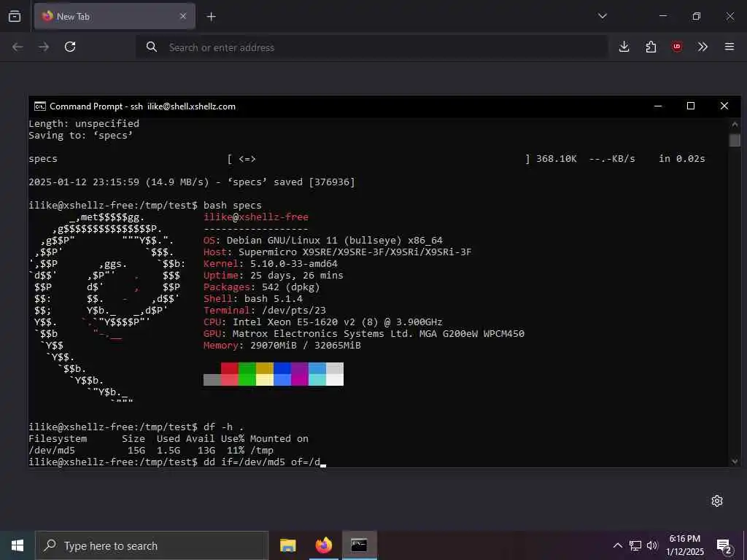Open new tab personalize gear icon
The image size is (747, 560).
tap(717, 501)
